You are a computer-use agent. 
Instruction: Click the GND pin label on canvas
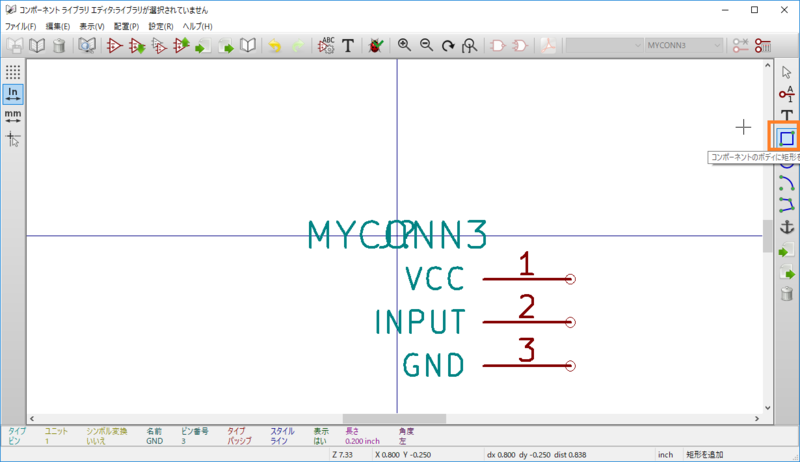tap(434, 365)
